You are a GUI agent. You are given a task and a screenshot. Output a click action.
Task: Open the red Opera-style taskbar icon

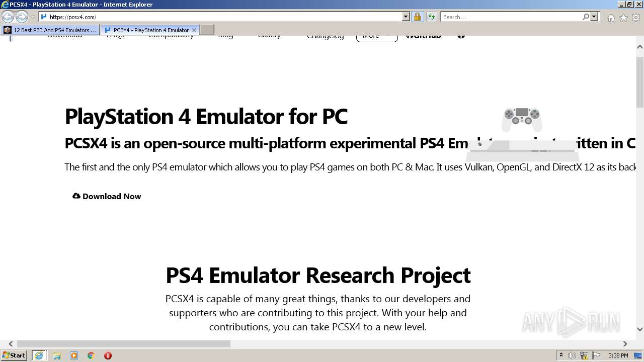tap(108, 355)
